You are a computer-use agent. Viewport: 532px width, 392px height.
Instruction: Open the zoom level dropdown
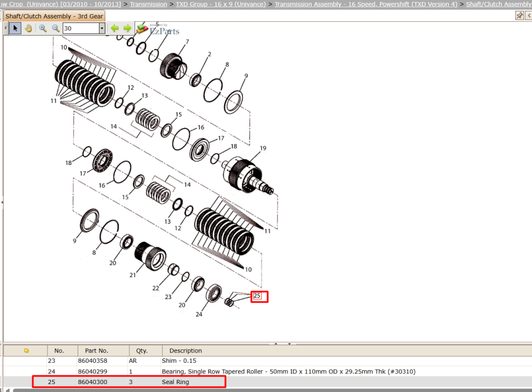tap(102, 29)
